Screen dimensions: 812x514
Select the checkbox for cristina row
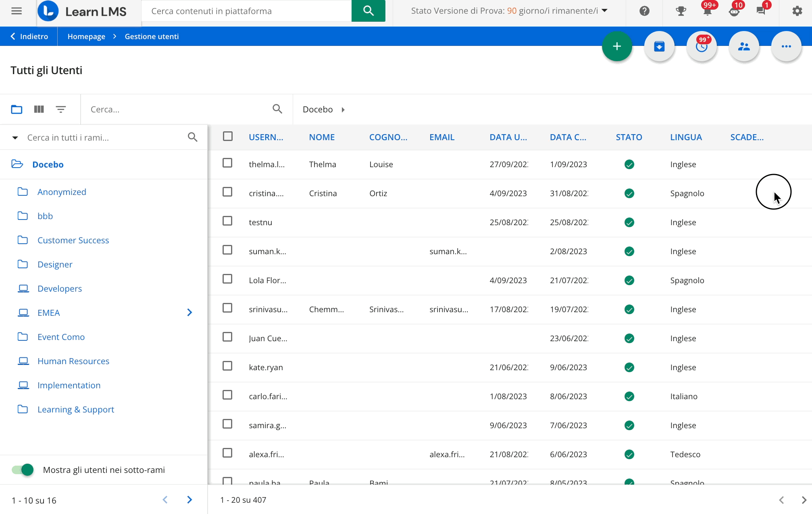pos(227,192)
